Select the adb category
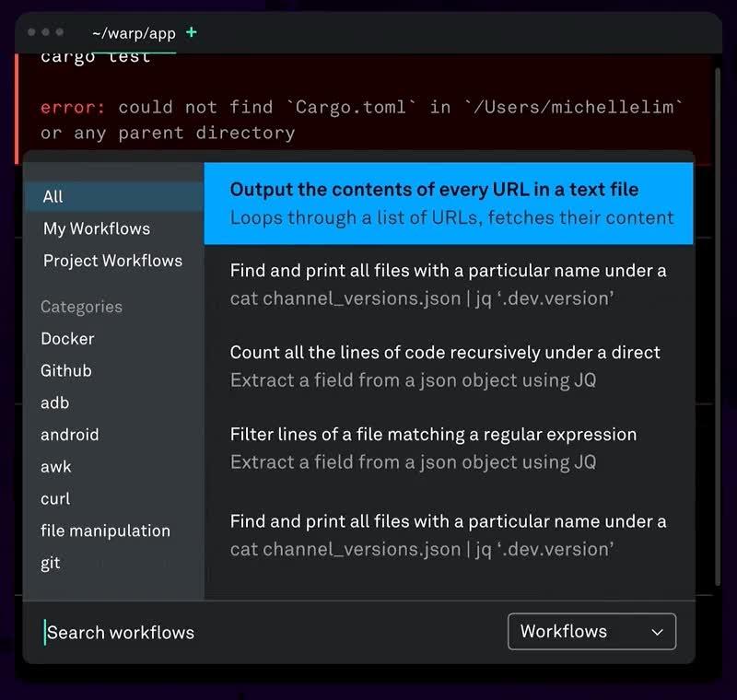The width and height of the screenshot is (737, 700). [54, 402]
